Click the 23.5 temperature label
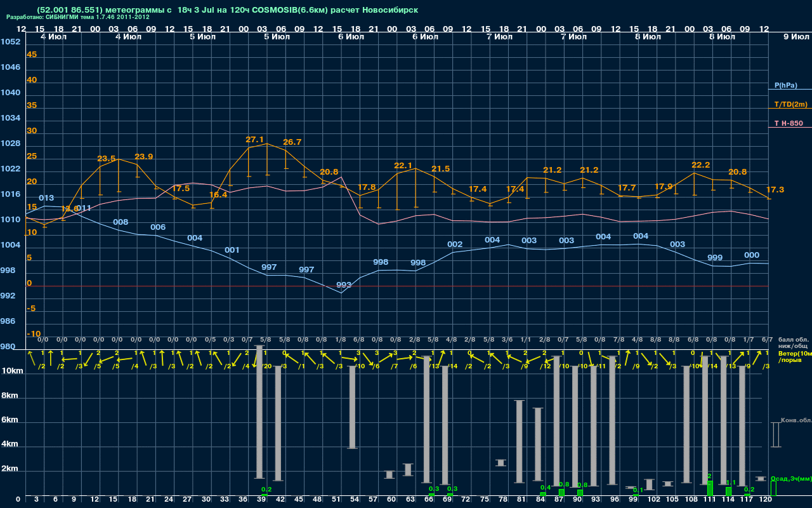The width and height of the screenshot is (812, 508). (107, 159)
